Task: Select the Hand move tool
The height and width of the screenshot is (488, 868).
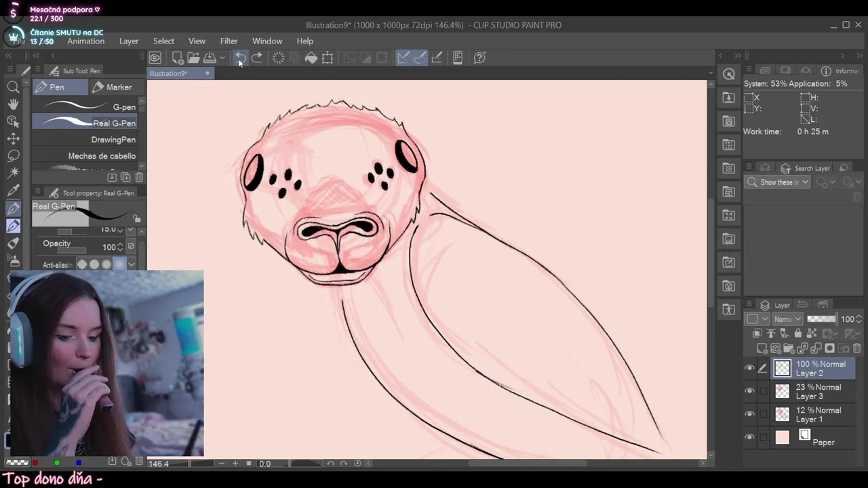Action: pos(13,104)
